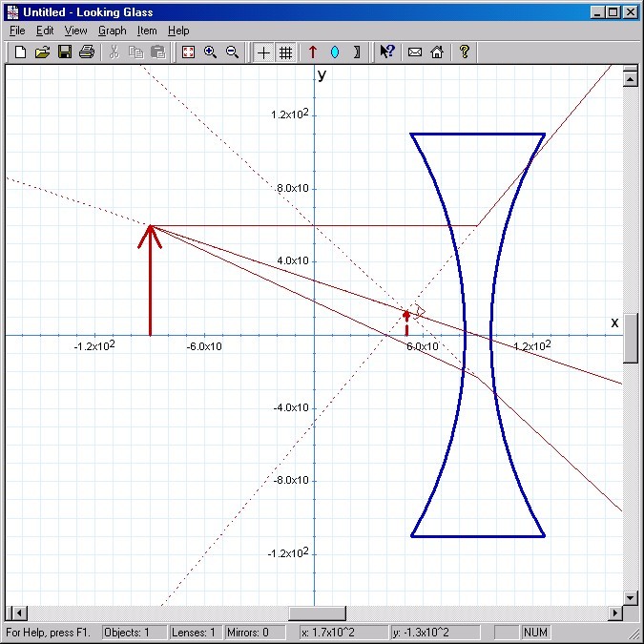Open the Help menu
This screenshot has width=644, height=644.
(x=178, y=31)
